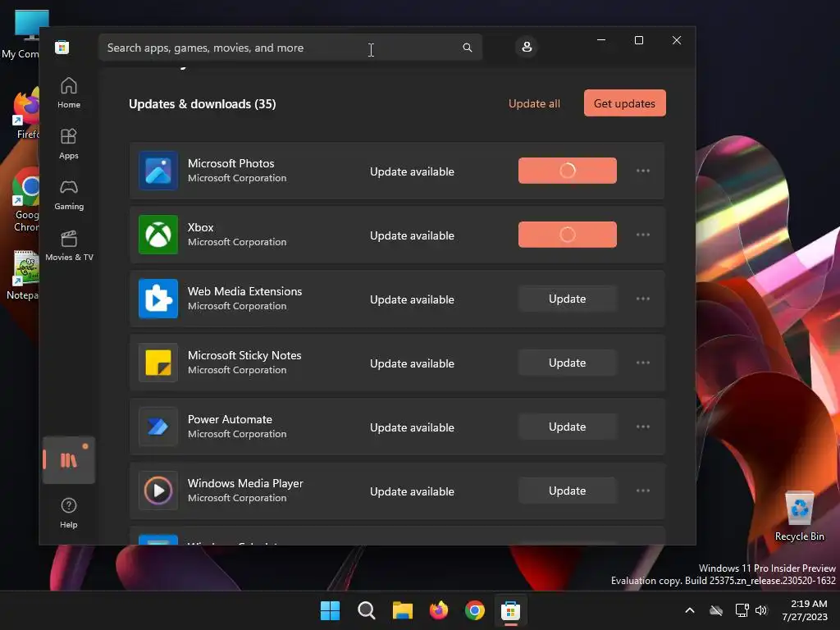Click the Windows Media Player app icon
Image resolution: width=840 pixels, height=630 pixels.
pos(158,491)
